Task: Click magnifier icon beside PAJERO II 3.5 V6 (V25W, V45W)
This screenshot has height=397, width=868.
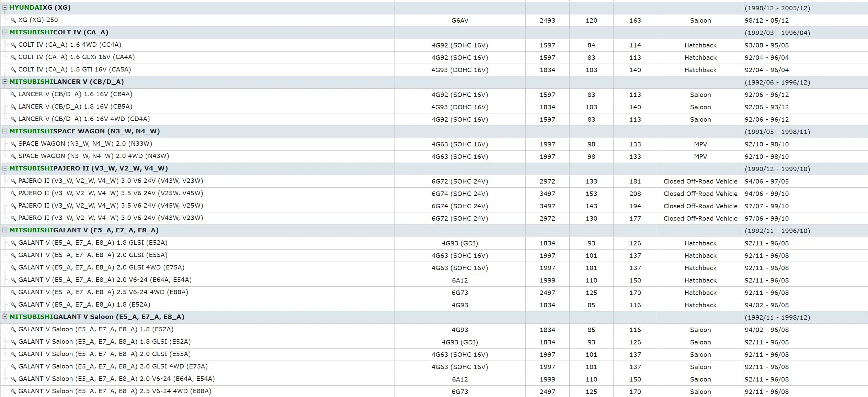Action: click(x=13, y=194)
